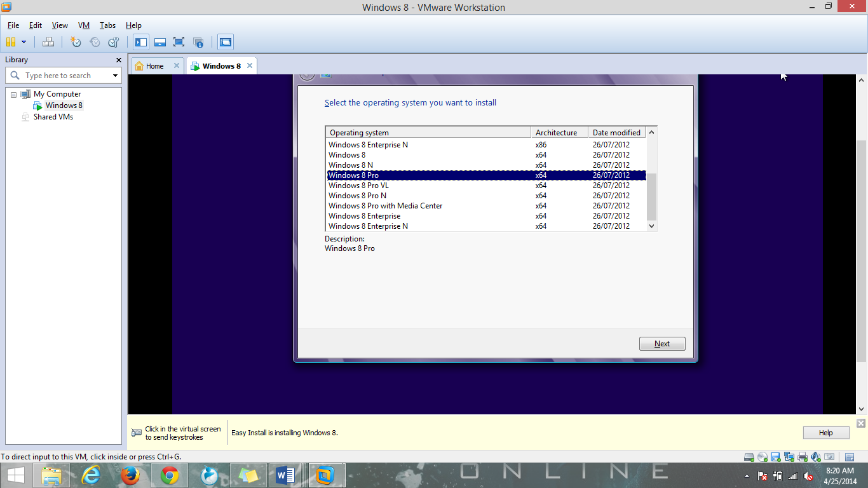Select the Windows 8 Pro VL row
The width and height of the screenshot is (868, 488).
[x=486, y=186]
